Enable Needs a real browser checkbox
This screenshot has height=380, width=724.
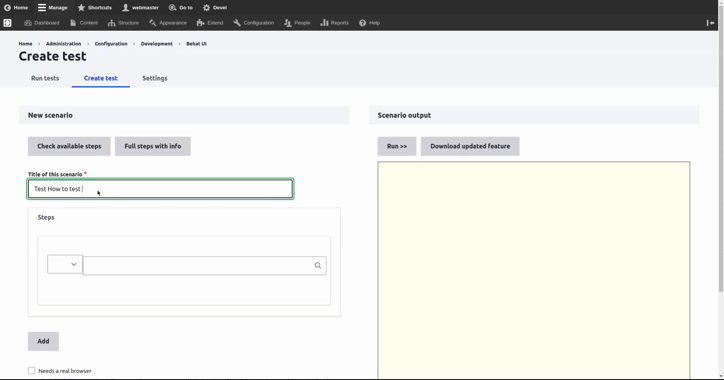point(31,371)
